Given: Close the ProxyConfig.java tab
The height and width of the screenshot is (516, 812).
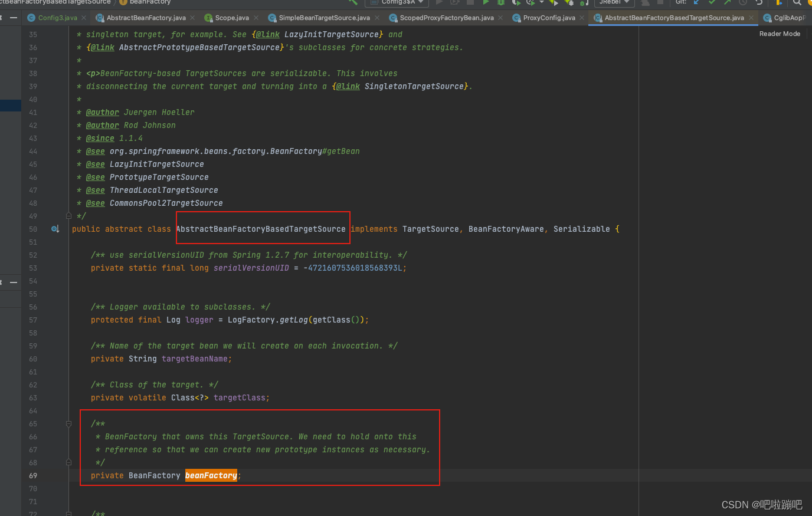Looking at the screenshot, I should pos(582,18).
